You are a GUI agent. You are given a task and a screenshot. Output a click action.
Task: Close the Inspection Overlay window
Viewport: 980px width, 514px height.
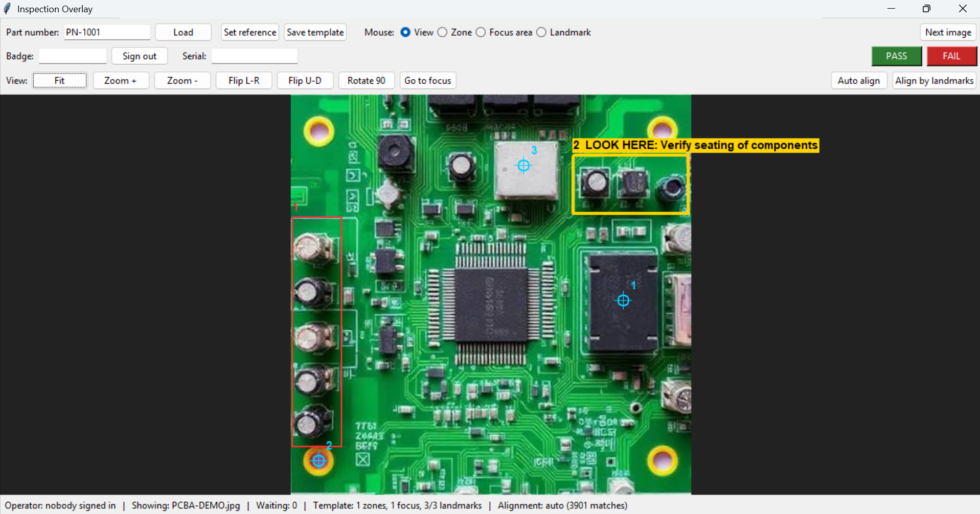pyautogui.click(x=963, y=9)
